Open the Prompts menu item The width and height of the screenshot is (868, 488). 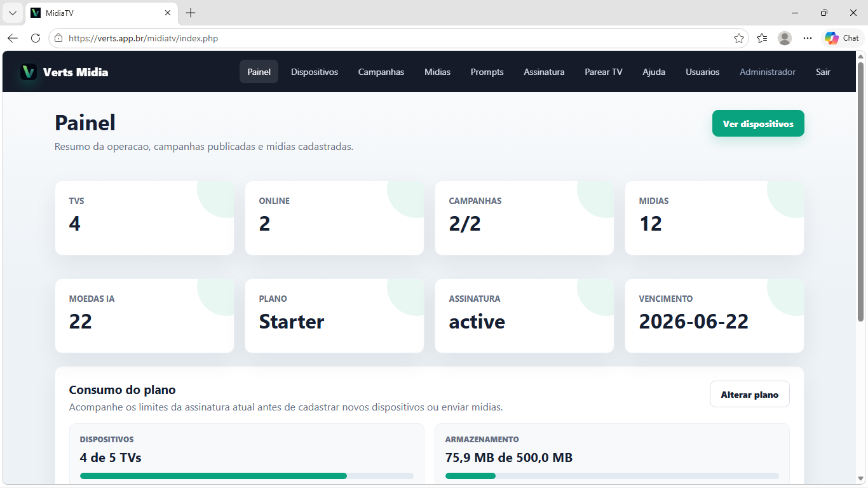(x=487, y=72)
